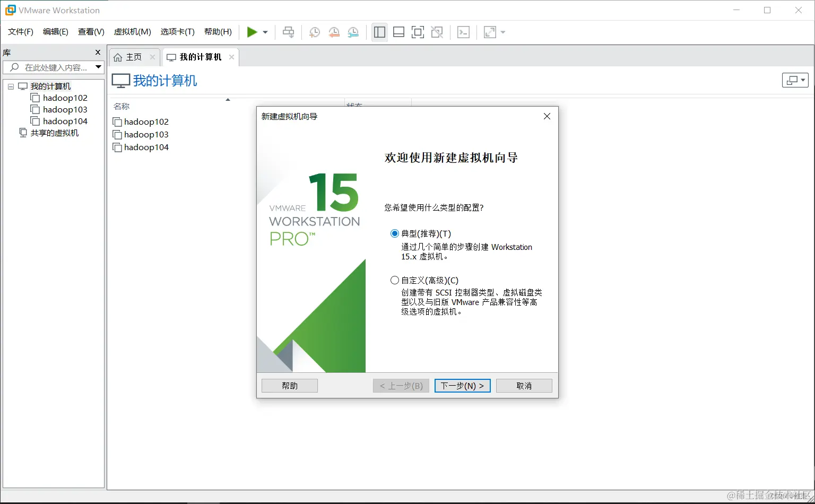Click the 名称 column header
The width and height of the screenshot is (815, 504).
click(122, 106)
